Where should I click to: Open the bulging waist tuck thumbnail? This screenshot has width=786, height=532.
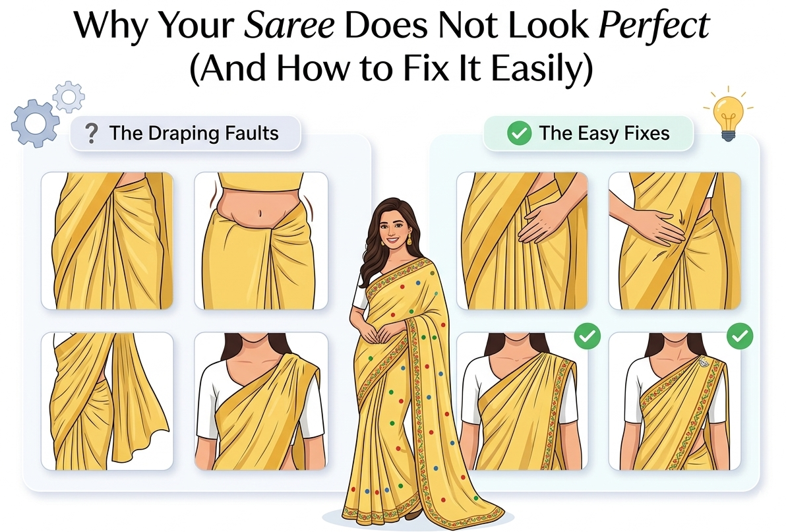pos(261,241)
